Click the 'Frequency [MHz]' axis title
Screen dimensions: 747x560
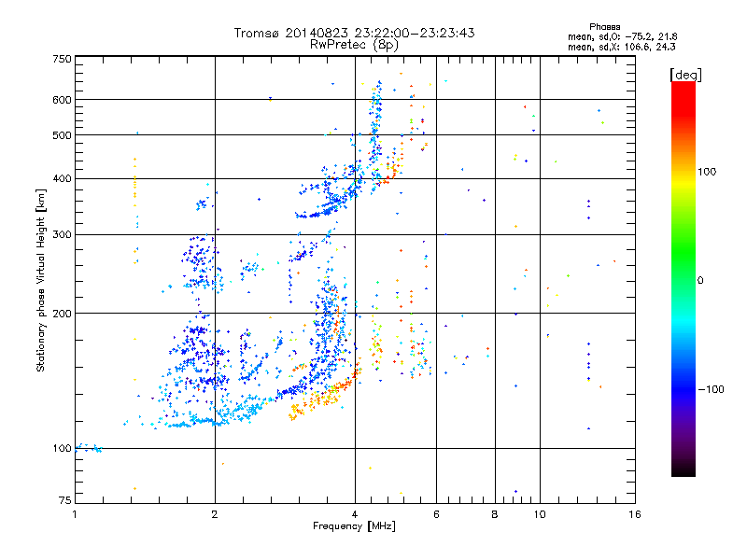[x=354, y=526]
